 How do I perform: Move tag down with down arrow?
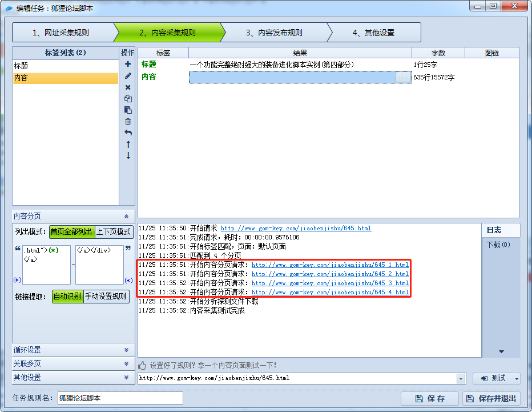point(128,155)
